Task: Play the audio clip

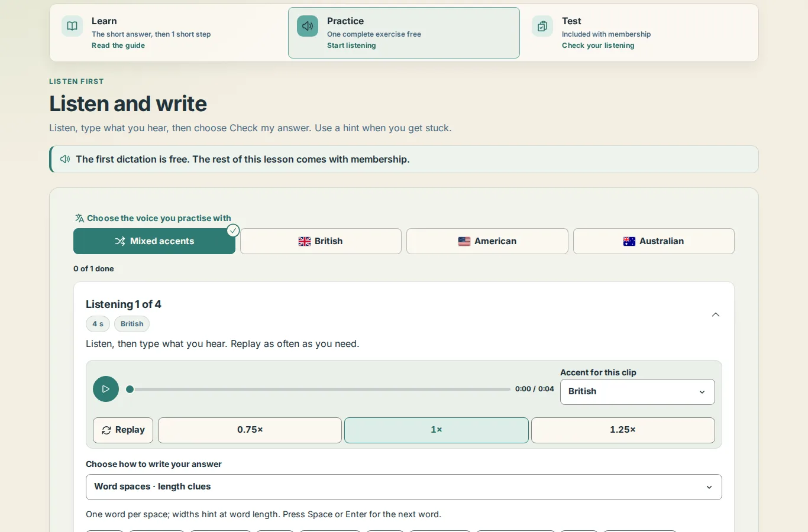Action: tap(106, 389)
